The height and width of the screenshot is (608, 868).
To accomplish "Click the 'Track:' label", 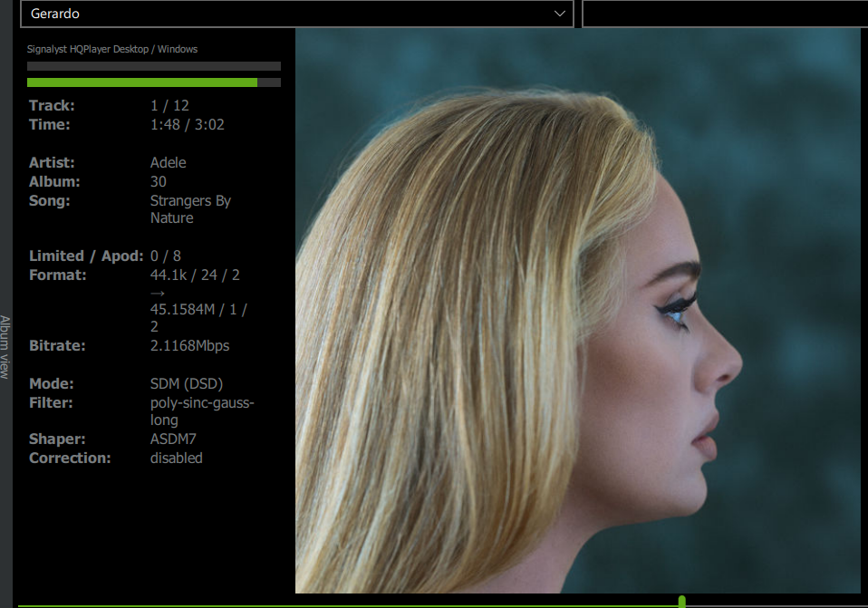I will (x=52, y=106).
